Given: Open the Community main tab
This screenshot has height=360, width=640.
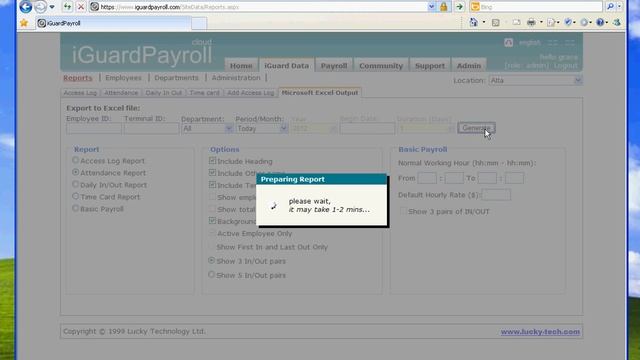Looking at the screenshot, I should click(x=381, y=65).
